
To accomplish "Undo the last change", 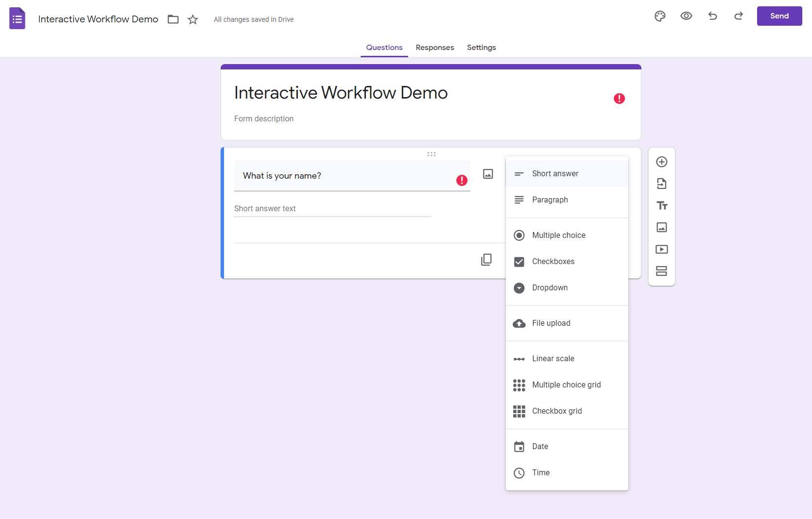I will point(712,16).
